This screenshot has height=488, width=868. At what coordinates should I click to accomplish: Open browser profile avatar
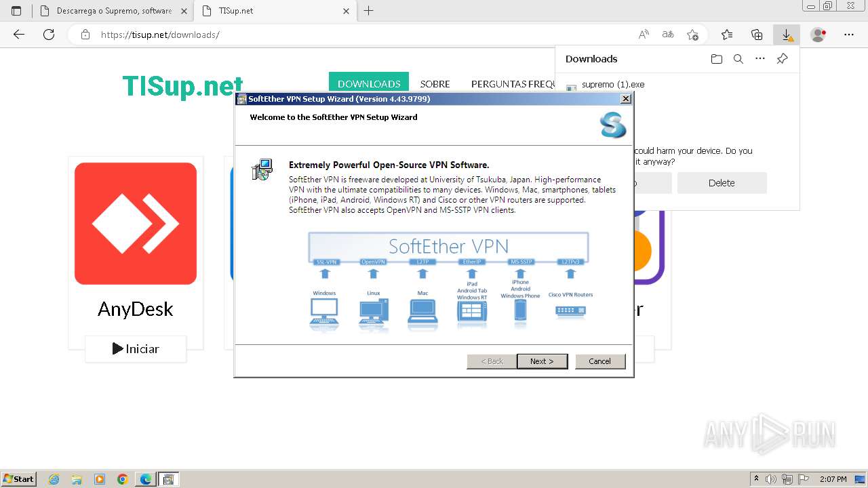tap(818, 35)
